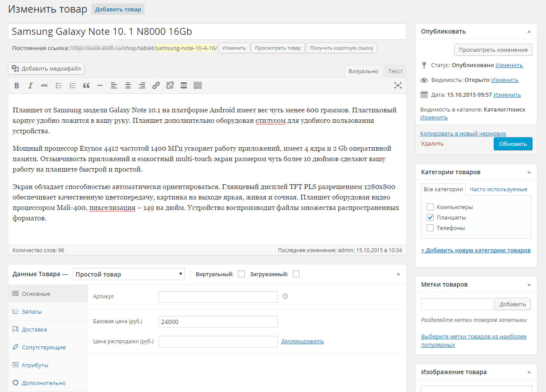Click Просмотреть товар button
Image resolution: width=546 pixels, height=392 pixels.
(x=278, y=48)
